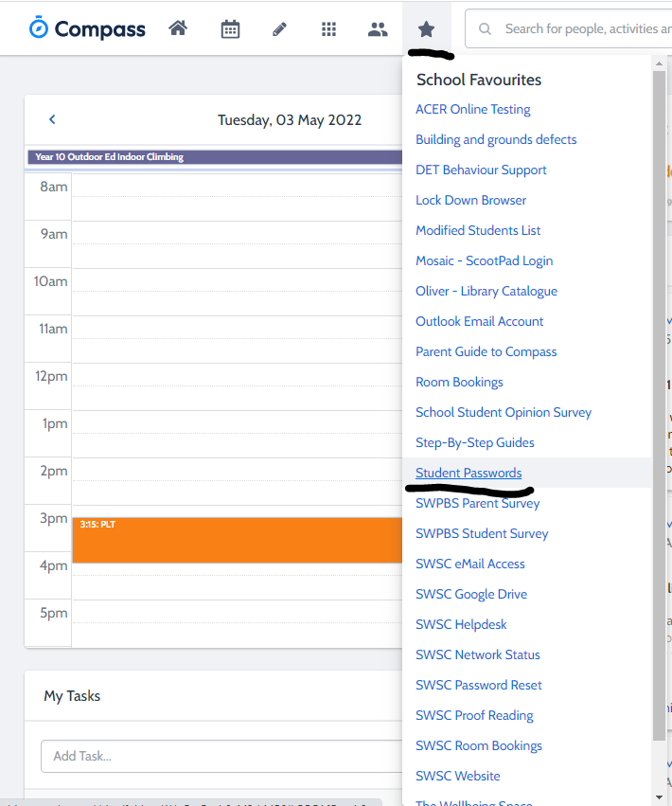672x806 pixels.
Task: Open SWSC Password Reset link
Action: click(x=478, y=686)
